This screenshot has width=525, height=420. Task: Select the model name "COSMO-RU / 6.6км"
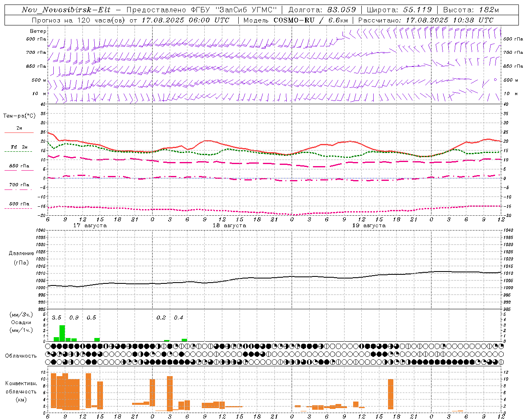tap(311, 20)
